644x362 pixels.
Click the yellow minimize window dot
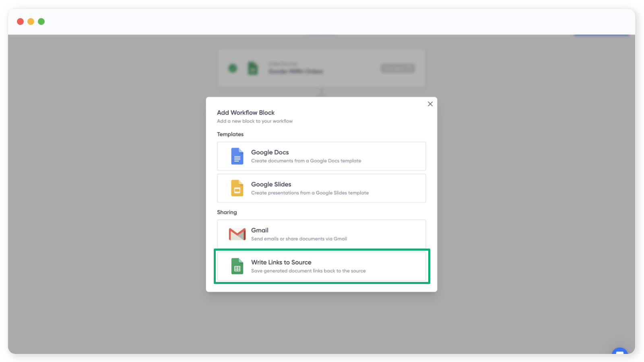point(31,22)
